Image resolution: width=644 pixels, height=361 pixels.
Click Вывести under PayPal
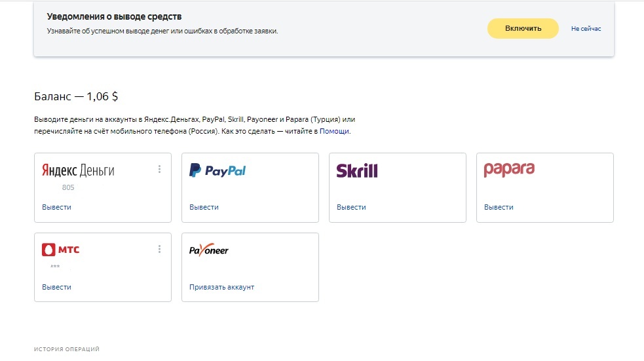204,207
